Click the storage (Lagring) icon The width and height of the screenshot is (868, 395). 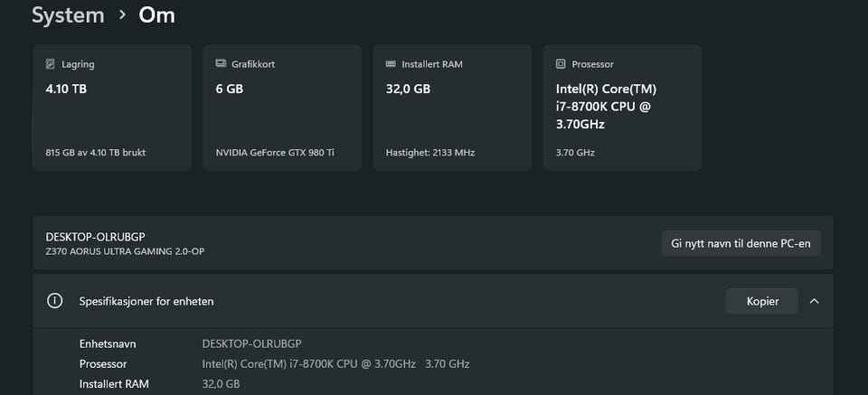pyautogui.click(x=51, y=64)
